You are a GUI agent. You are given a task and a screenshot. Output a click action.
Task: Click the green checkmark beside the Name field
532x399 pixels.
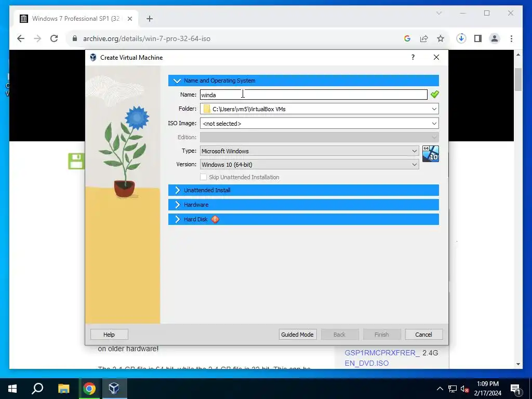click(435, 95)
